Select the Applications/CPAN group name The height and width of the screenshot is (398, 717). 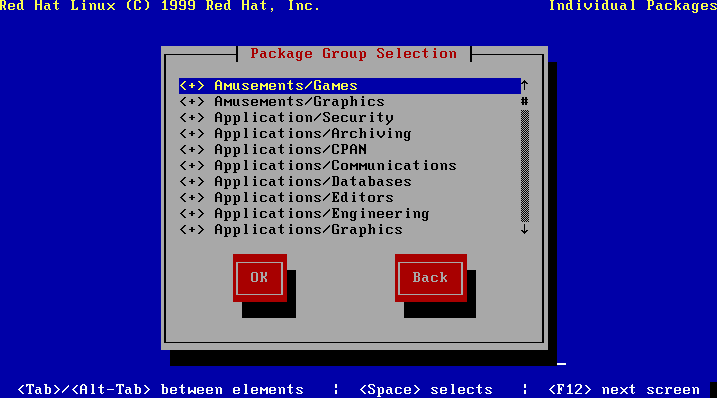(290, 150)
